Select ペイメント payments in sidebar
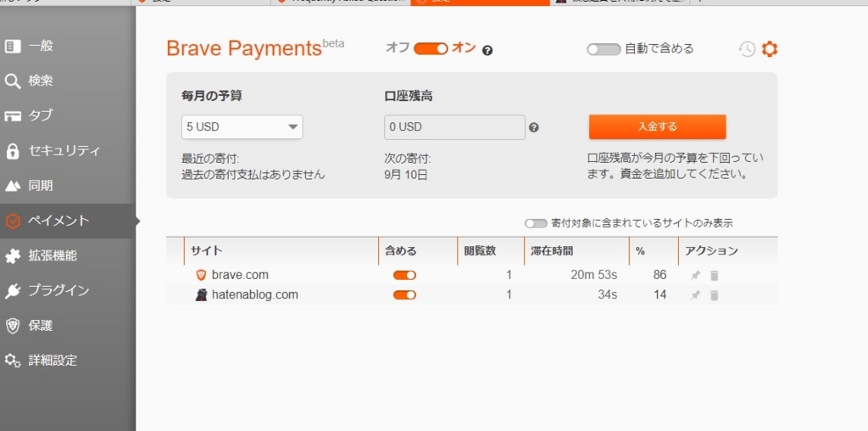This screenshot has width=868, height=431. pos(68,221)
